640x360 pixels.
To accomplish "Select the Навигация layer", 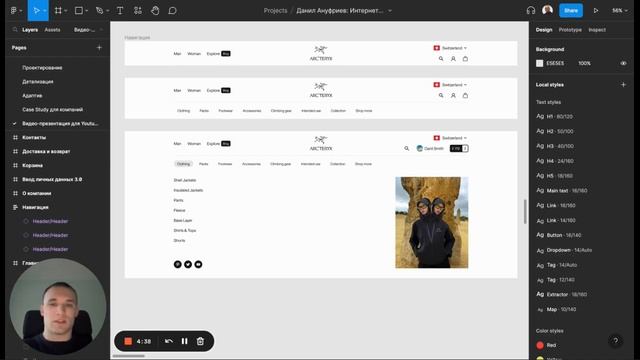I will pos(35,207).
